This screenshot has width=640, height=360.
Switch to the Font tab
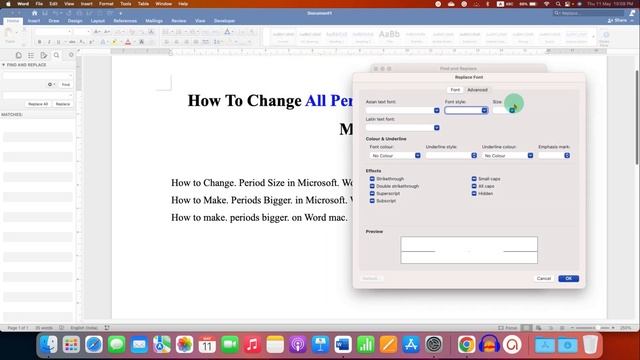point(455,90)
